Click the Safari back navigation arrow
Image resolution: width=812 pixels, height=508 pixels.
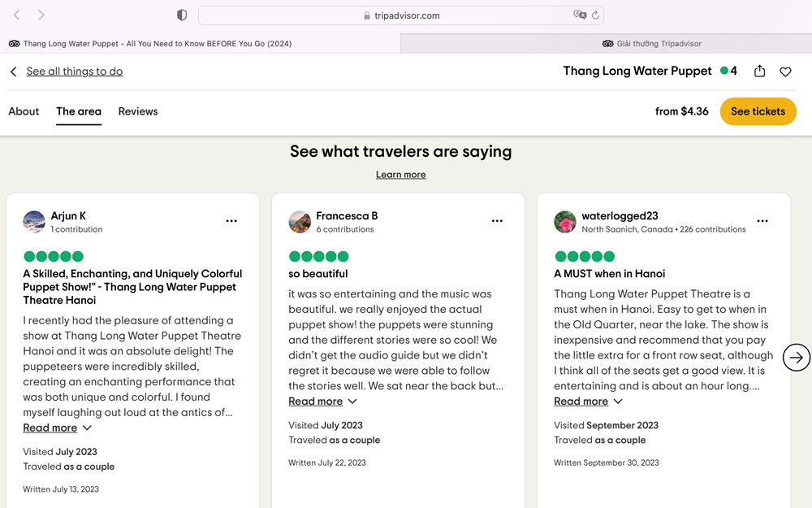(16, 15)
